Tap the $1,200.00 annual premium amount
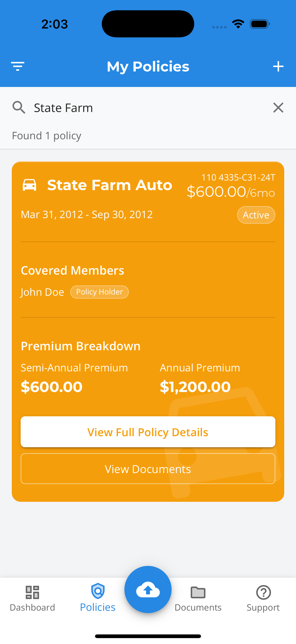296x644 pixels. [195, 387]
